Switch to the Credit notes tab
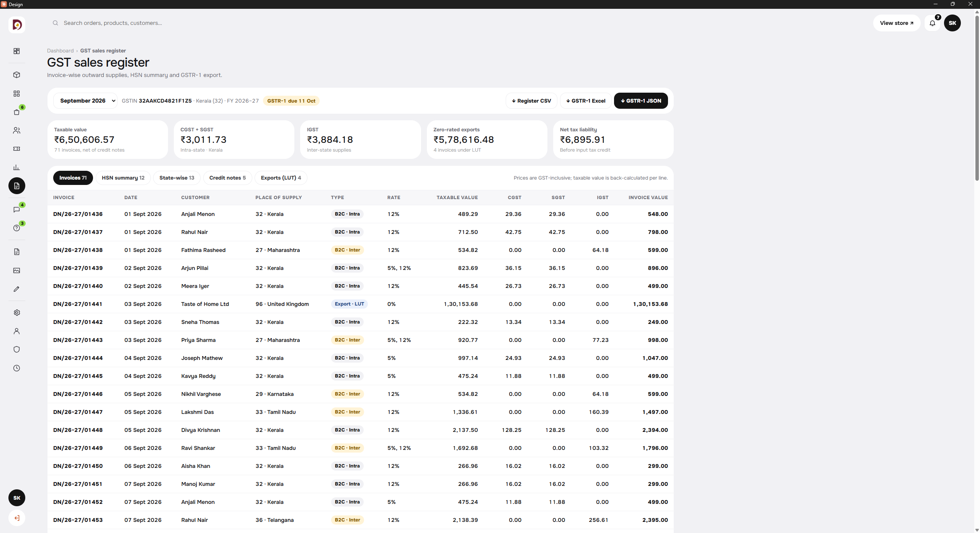The image size is (980, 533). 227,178
